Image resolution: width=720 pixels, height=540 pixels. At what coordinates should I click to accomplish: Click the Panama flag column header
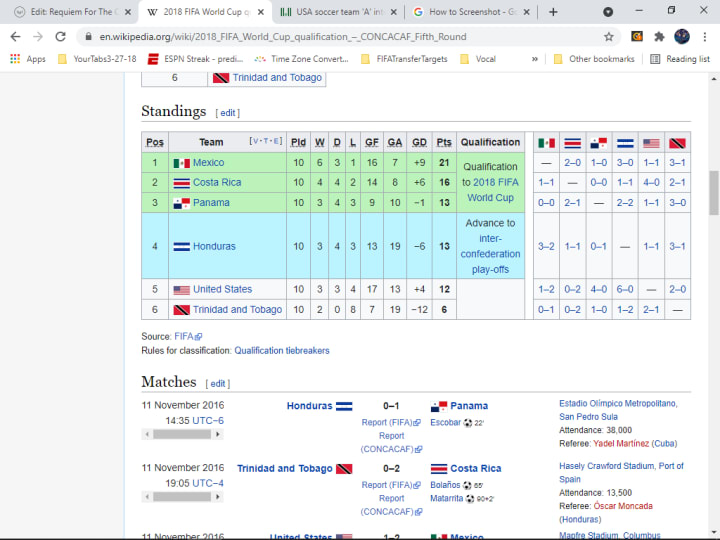point(599,143)
